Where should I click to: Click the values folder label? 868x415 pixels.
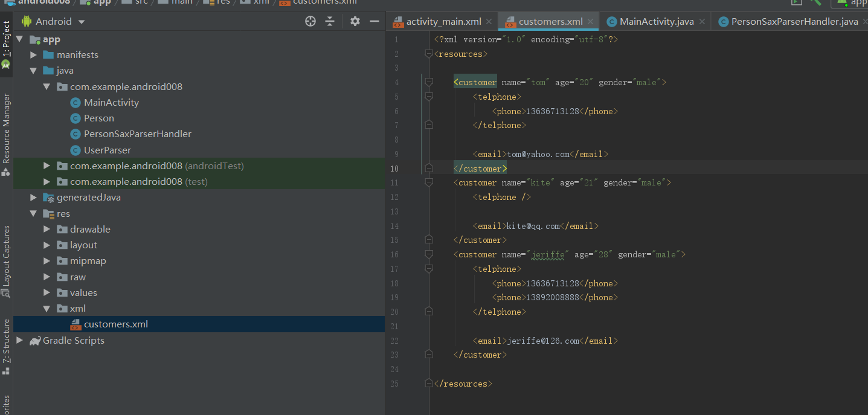83,293
